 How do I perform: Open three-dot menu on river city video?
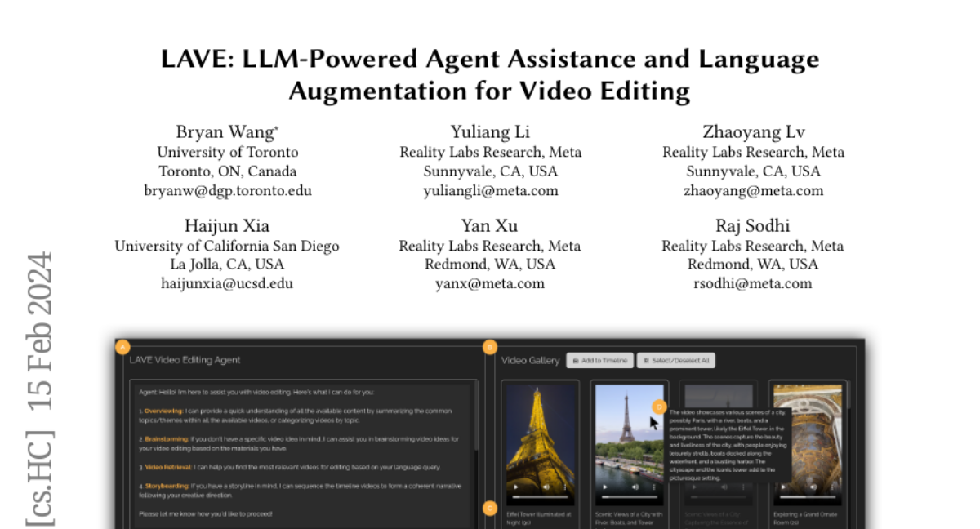click(654, 487)
